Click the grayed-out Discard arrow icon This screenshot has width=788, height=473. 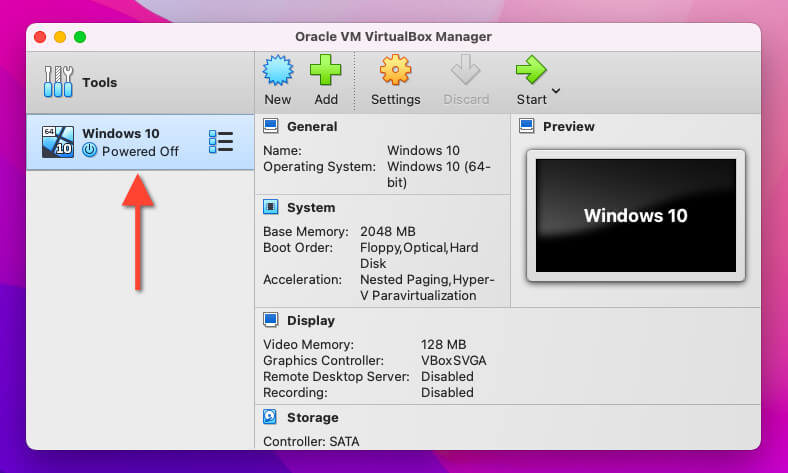point(465,70)
